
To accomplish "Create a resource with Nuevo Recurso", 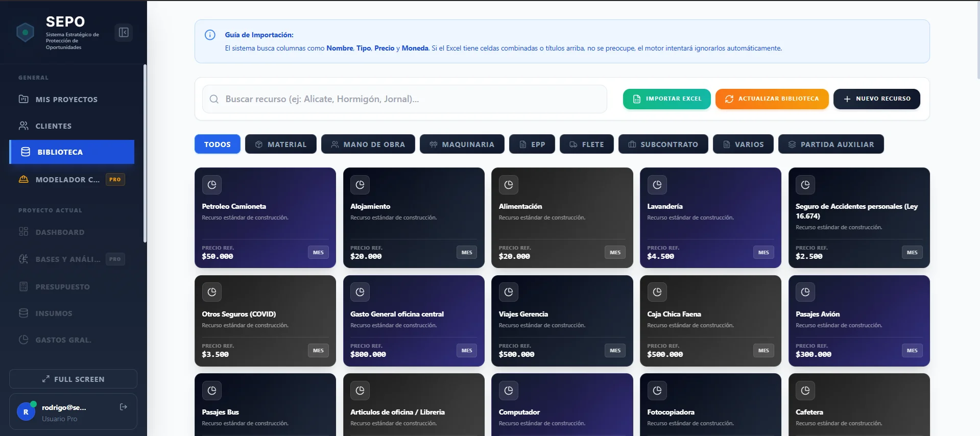I will (x=876, y=99).
